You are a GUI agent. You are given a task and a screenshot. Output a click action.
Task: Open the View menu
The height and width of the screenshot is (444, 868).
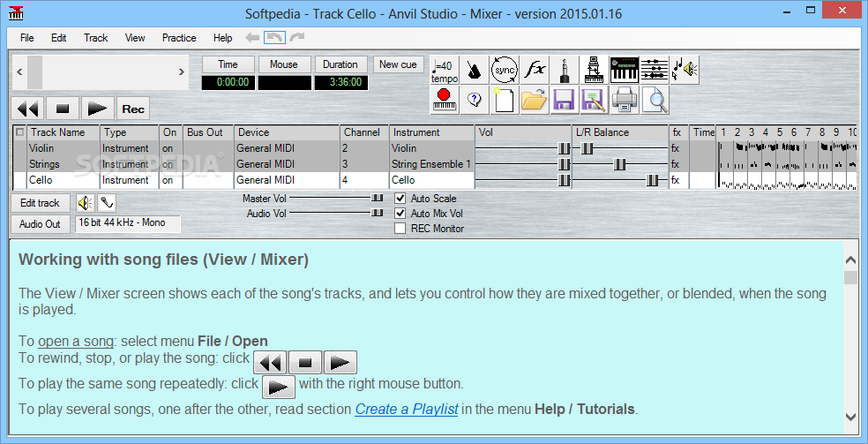coord(135,38)
